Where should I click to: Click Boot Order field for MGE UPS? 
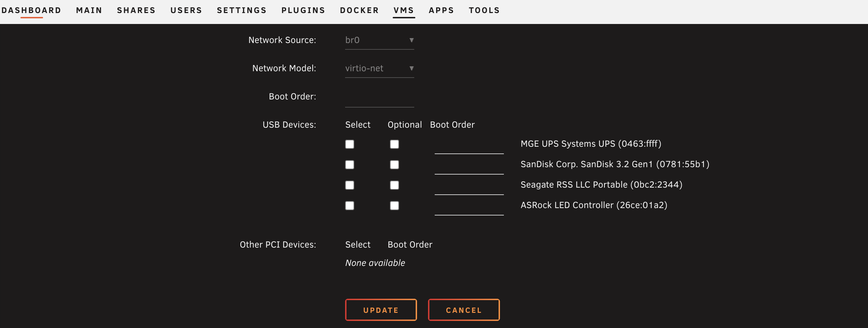click(x=469, y=146)
